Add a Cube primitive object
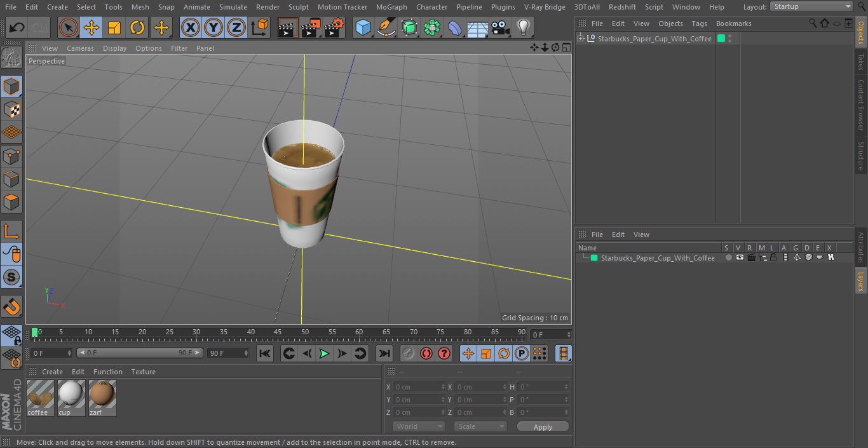The width and height of the screenshot is (868, 448). click(x=363, y=27)
